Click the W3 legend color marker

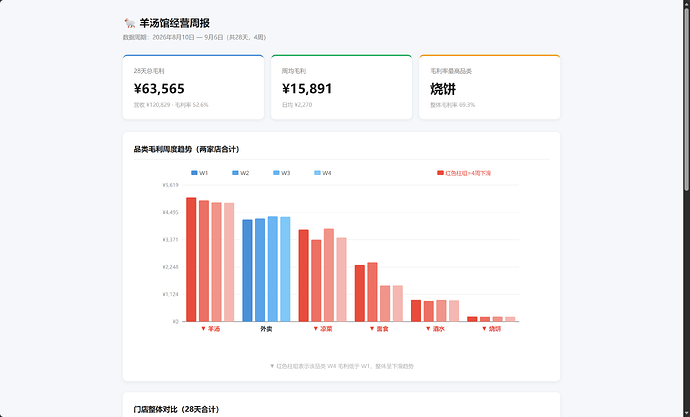point(276,173)
